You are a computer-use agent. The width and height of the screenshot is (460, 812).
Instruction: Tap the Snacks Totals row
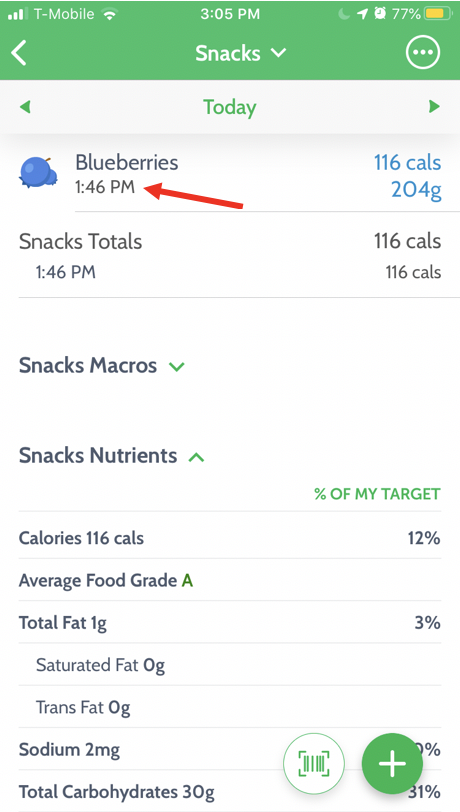(x=230, y=257)
